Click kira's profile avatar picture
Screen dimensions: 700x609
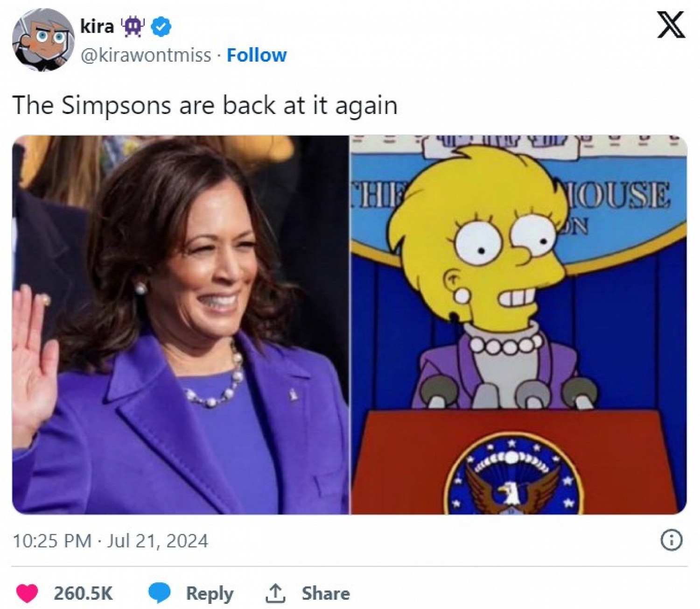41,41
